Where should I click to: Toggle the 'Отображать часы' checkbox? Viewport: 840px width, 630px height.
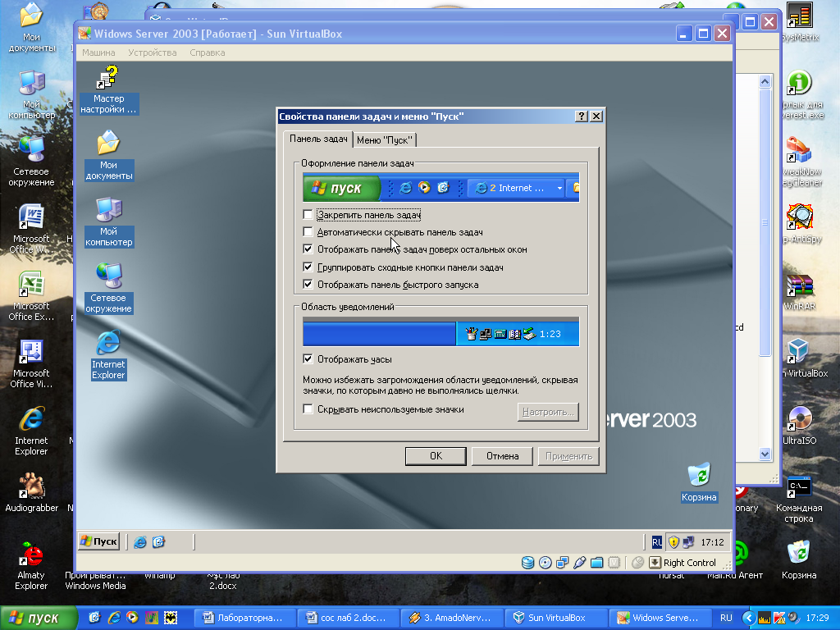point(308,359)
